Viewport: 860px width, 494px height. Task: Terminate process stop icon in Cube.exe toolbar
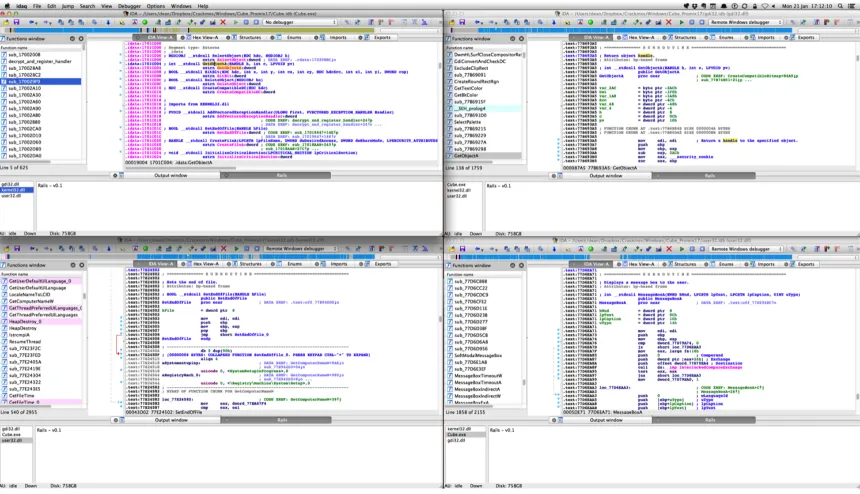(x=256, y=22)
